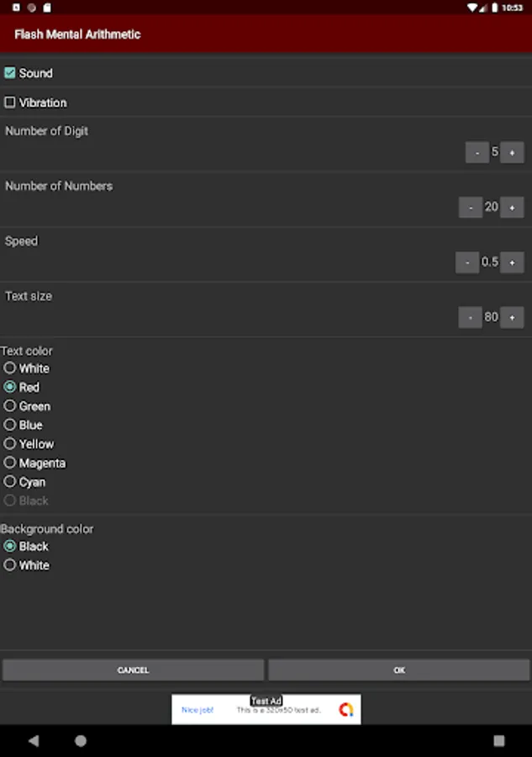Pick Blue as text color

pos(10,425)
